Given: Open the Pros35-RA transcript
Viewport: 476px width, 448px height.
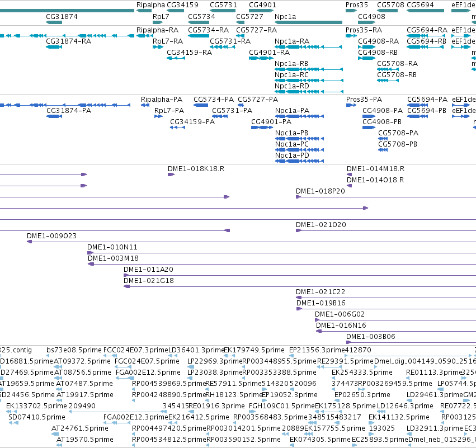Looking at the screenshot, I should click(x=351, y=36).
